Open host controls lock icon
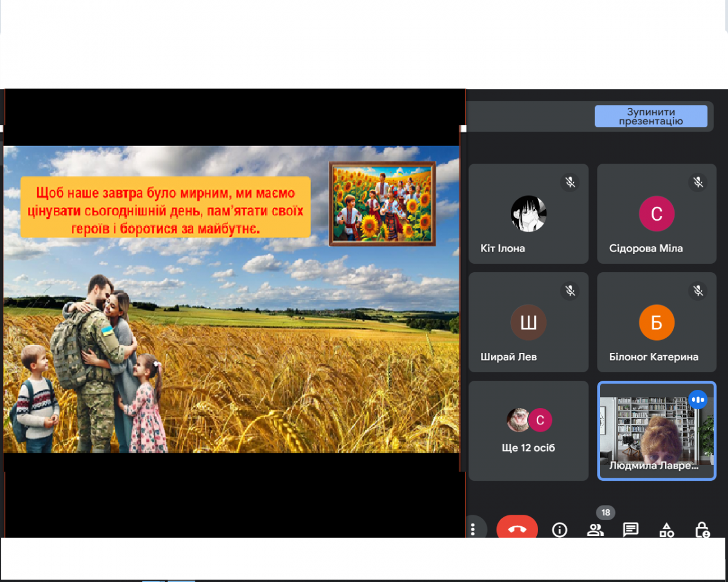 pyautogui.click(x=703, y=530)
